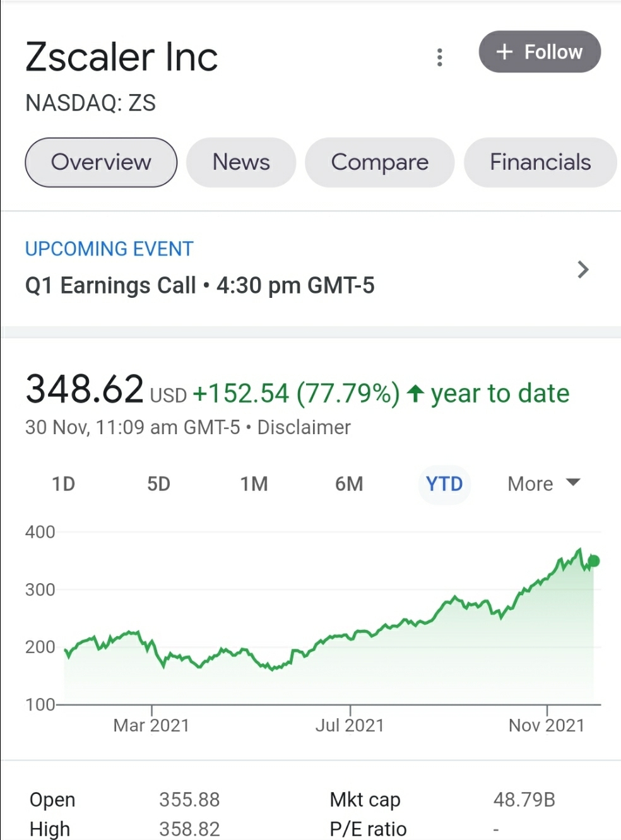Switch chart to 6M range
This screenshot has width=621, height=840.
(x=349, y=484)
